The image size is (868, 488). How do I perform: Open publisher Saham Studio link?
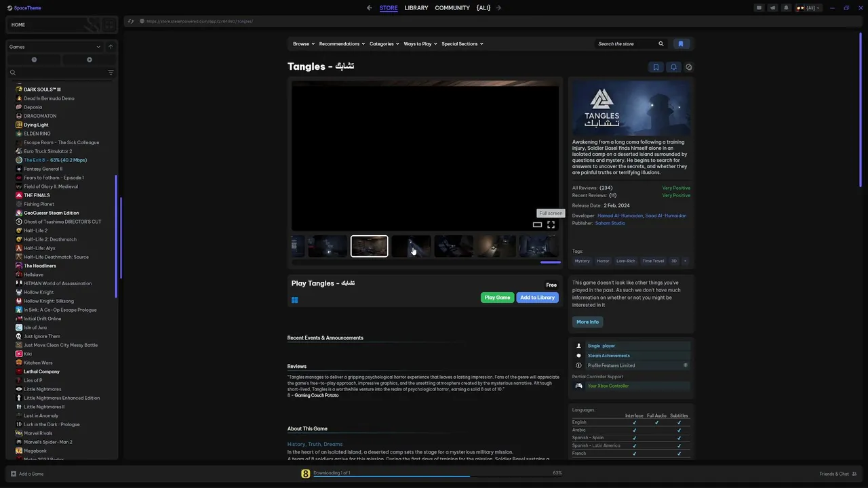pos(610,223)
